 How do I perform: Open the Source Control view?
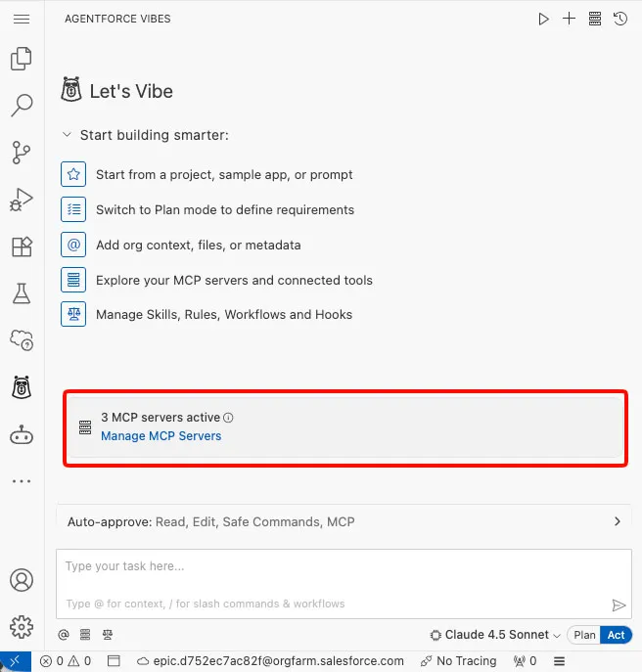(x=22, y=153)
